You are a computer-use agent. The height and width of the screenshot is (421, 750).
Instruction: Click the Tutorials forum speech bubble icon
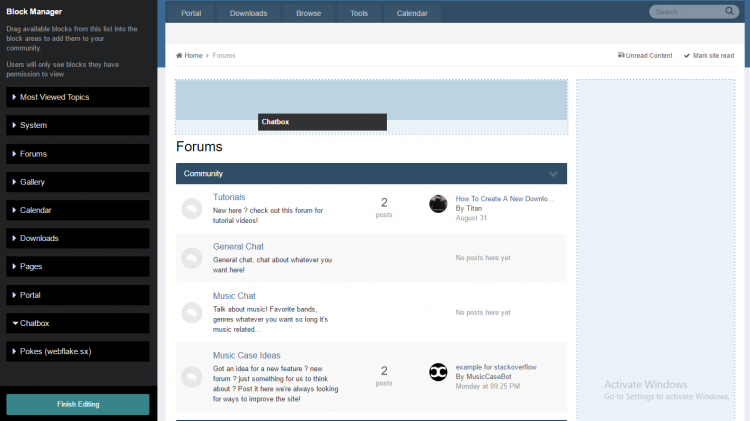(x=191, y=209)
